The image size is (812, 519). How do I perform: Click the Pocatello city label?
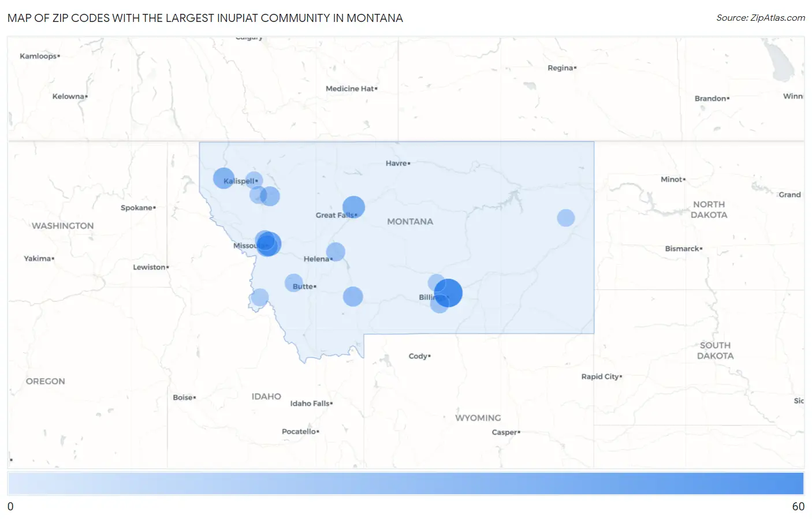[300, 432]
